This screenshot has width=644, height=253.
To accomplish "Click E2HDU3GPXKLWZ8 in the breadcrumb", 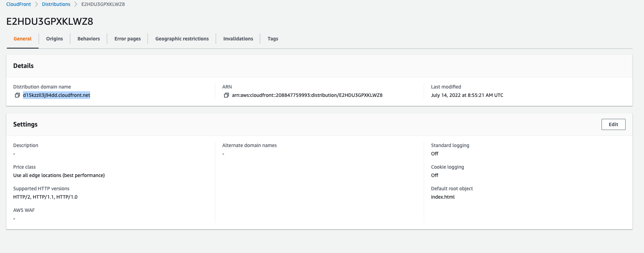I will point(103,4).
